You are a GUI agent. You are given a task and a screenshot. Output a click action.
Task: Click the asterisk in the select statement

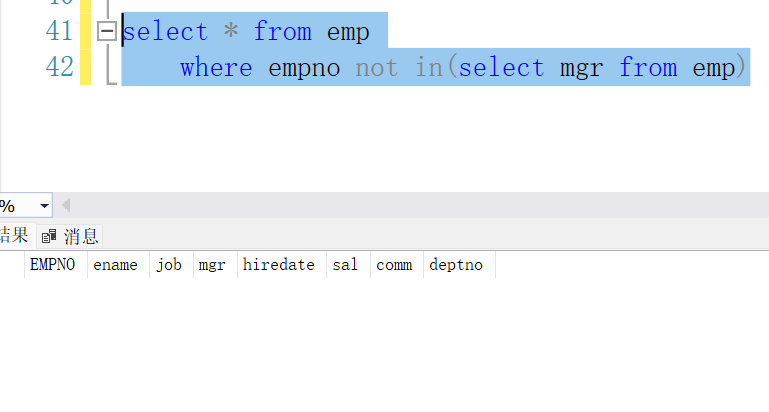click(x=231, y=30)
